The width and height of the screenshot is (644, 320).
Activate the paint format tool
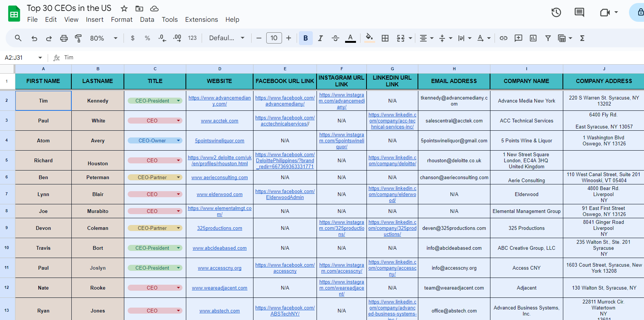[x=78, y=38]
